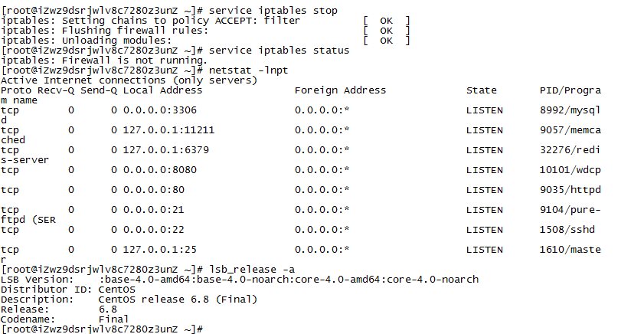Click the 'State' column header
Viewport: 644px width, 334px height.
(x=481, y=90)
